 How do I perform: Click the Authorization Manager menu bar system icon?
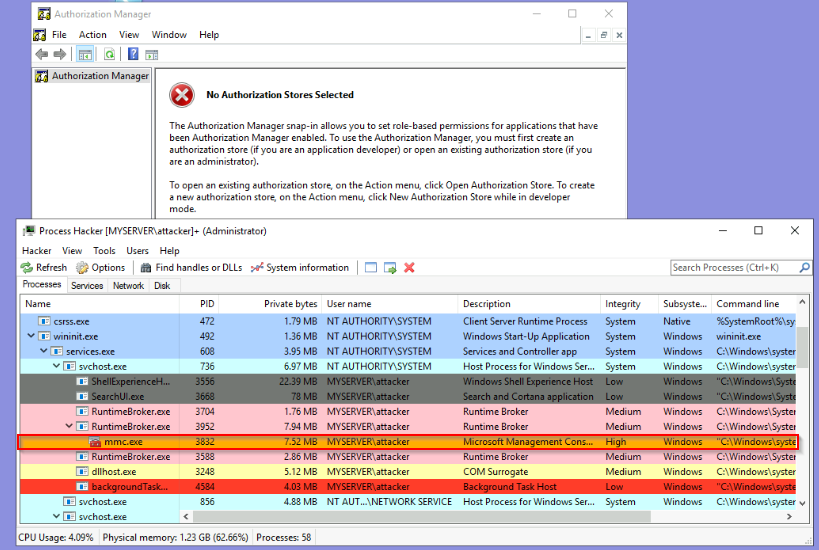39,34
